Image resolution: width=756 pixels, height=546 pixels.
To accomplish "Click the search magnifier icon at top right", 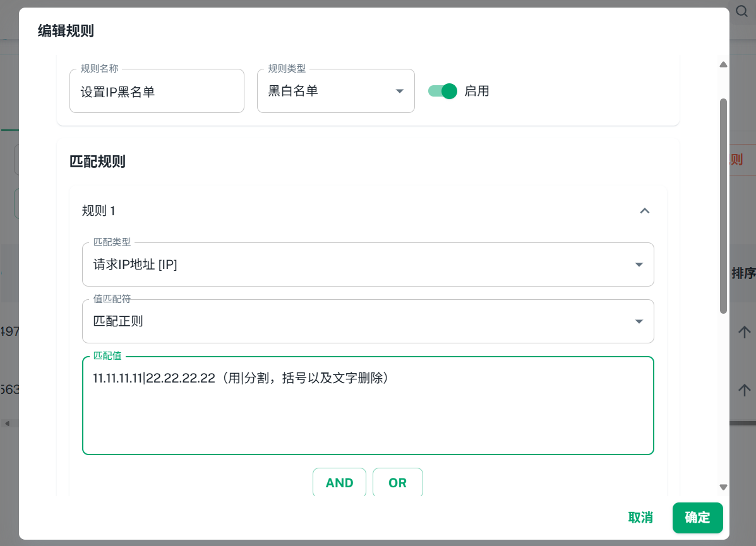I will 742,11.
